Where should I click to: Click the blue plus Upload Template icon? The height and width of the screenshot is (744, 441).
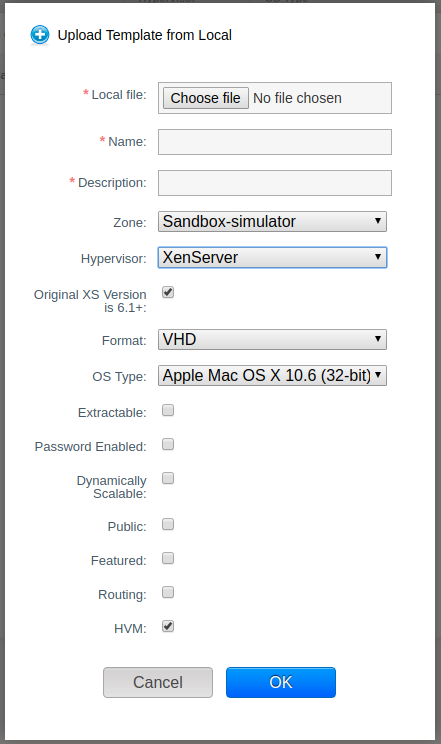40,35
